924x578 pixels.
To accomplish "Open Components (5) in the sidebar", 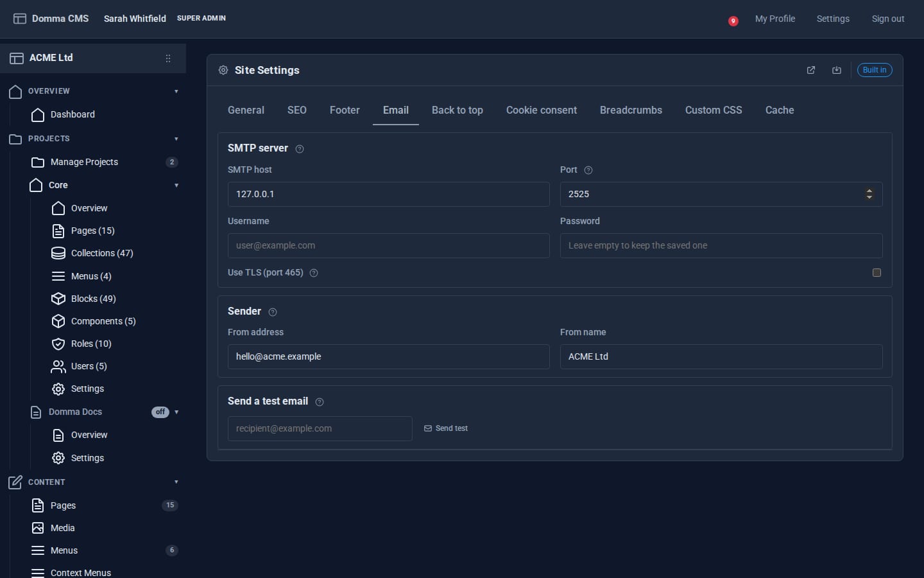I will pyautogui.click(x=94, y=321).
